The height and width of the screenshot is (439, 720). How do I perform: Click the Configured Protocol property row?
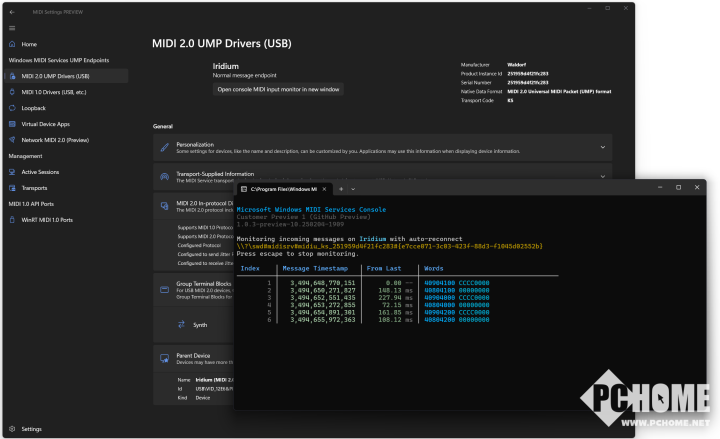199,246
